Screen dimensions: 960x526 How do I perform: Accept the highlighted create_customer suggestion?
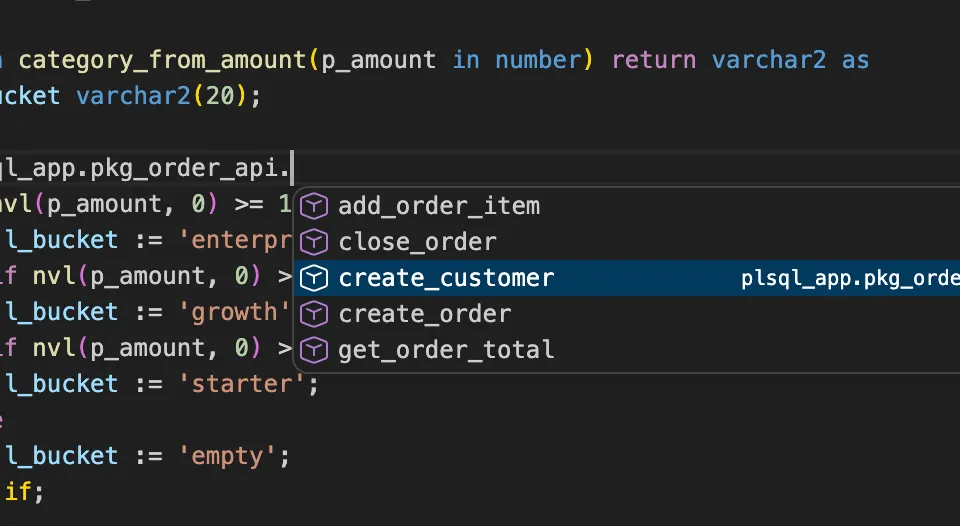[627, 278]
